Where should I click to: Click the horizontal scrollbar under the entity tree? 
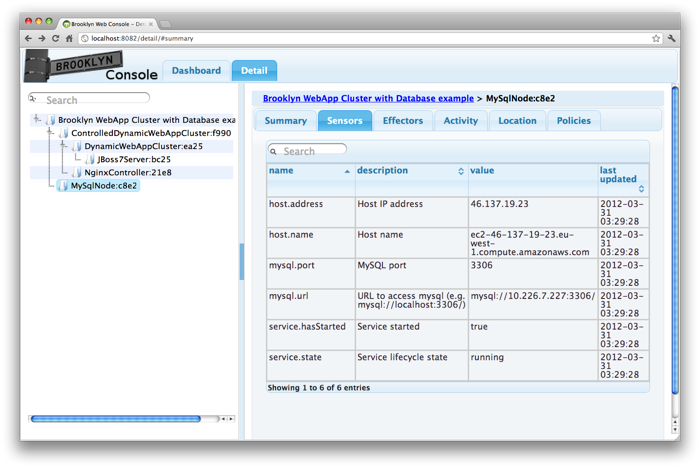(x=115, y=419)
